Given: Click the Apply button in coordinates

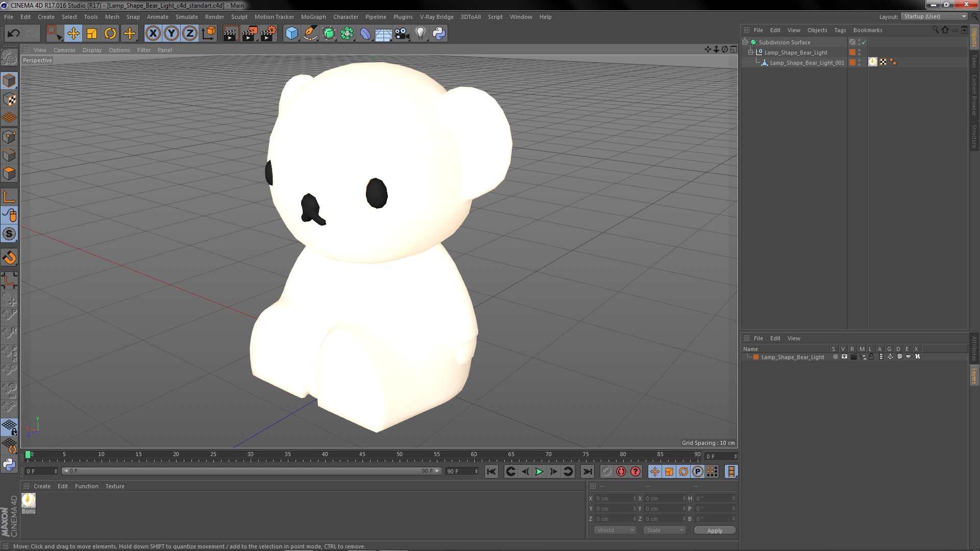Looking at the screenshot, I should 715,531.
